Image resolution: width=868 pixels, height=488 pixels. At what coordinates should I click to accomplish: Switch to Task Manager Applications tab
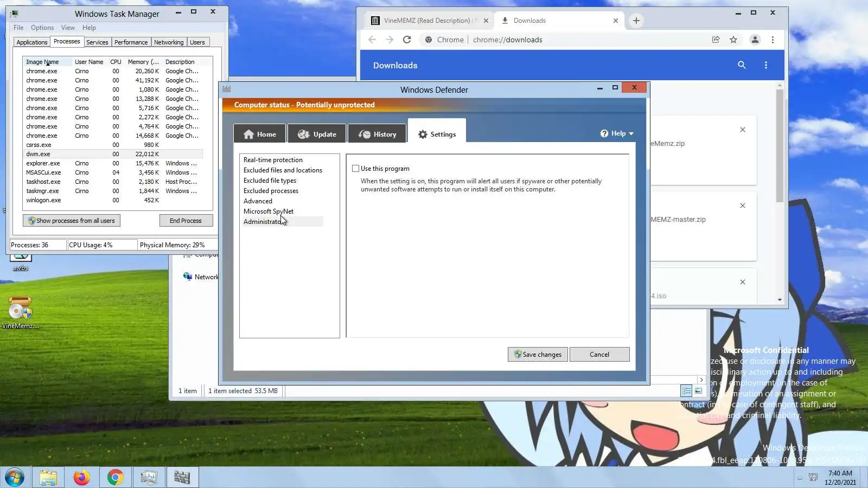point(32,42)
